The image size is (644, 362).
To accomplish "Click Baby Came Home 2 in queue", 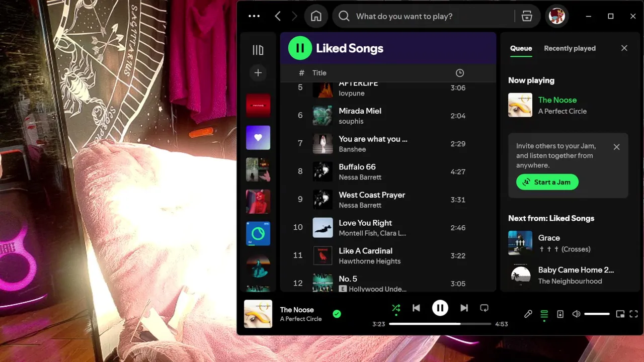I will coord(576,270).
